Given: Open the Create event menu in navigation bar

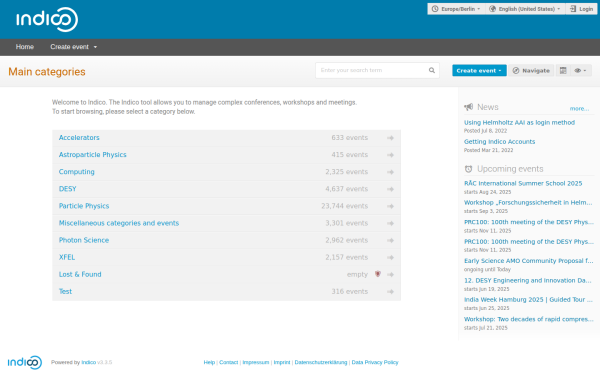Looking at the screenshot, I should point(73,47).
